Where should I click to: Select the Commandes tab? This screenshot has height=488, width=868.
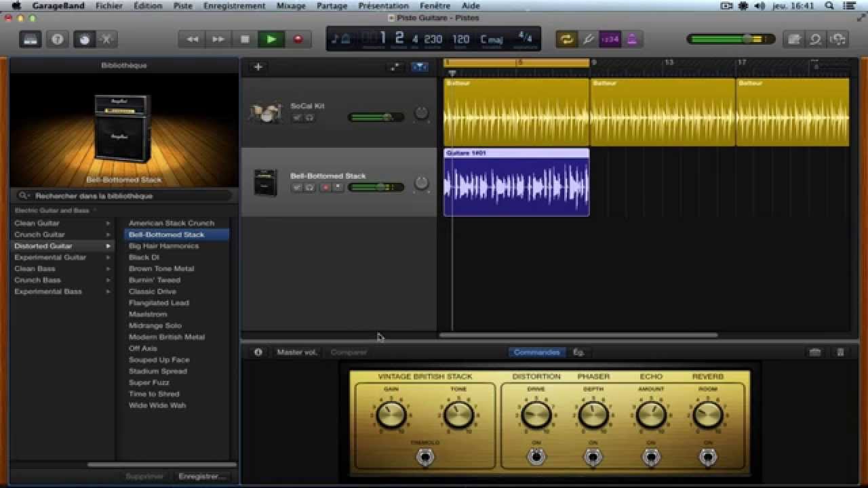(536, 352)
